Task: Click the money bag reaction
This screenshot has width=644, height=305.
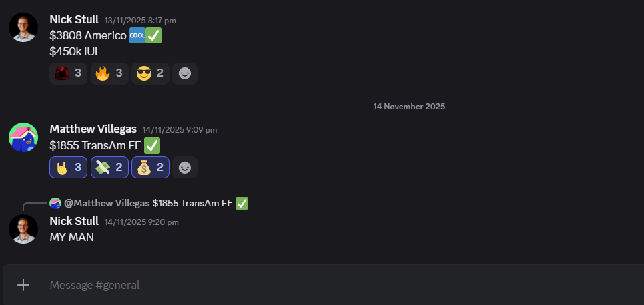Action: [150, 167]
